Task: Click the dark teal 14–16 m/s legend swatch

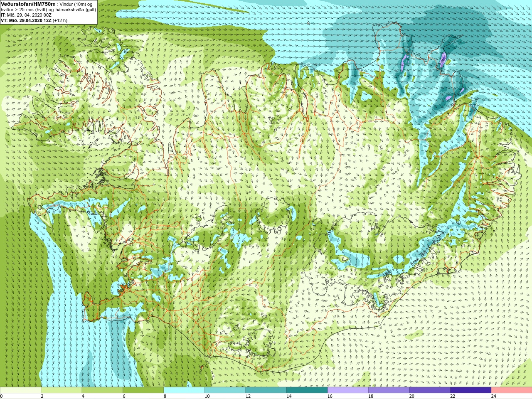Action: [307, 390]
